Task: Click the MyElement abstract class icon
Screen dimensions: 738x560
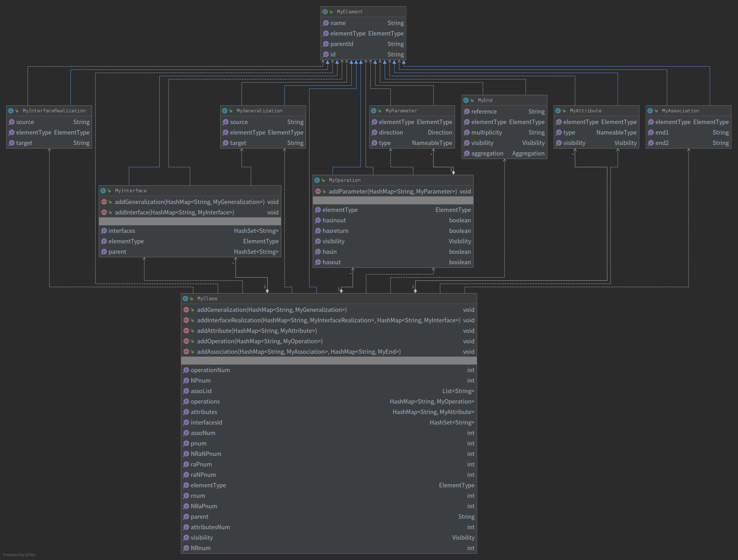Action: coord(325,12)
